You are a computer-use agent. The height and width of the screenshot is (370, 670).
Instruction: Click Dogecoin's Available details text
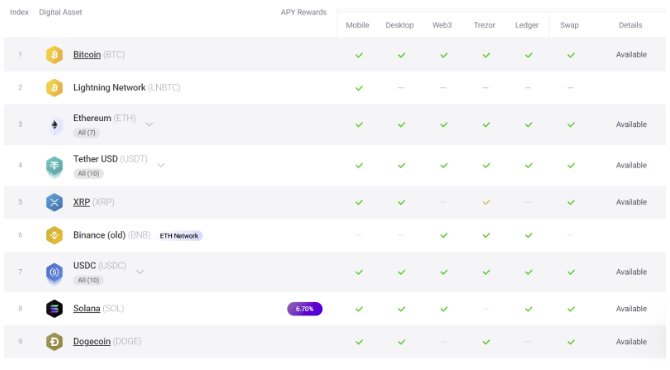point(631,341)
